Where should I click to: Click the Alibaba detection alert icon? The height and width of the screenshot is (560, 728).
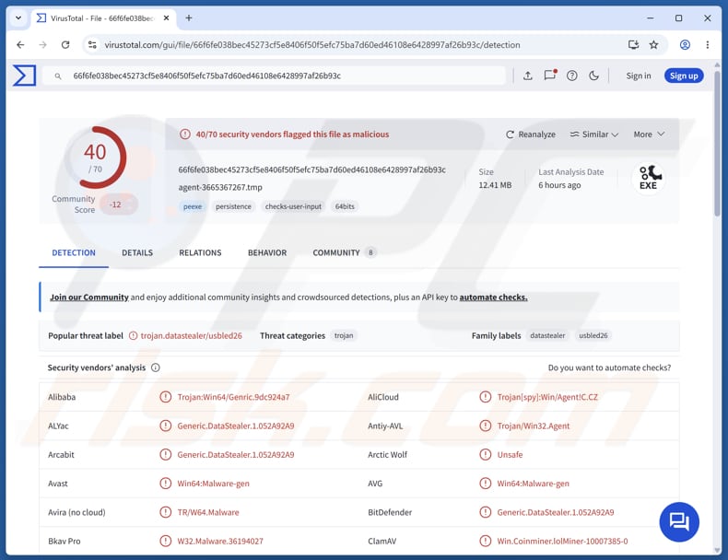165,397
